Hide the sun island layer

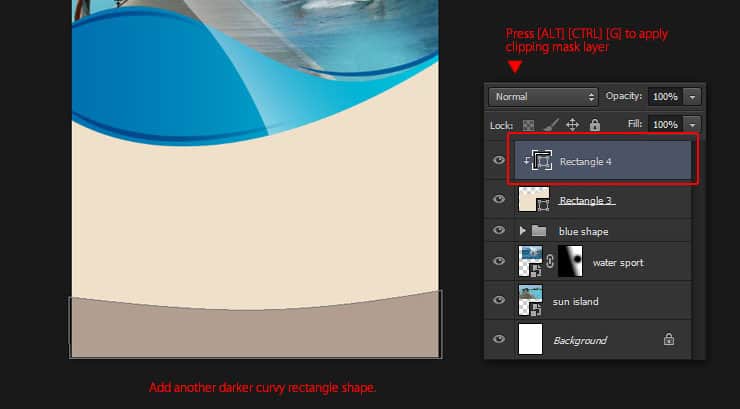(x=499, y=300)
